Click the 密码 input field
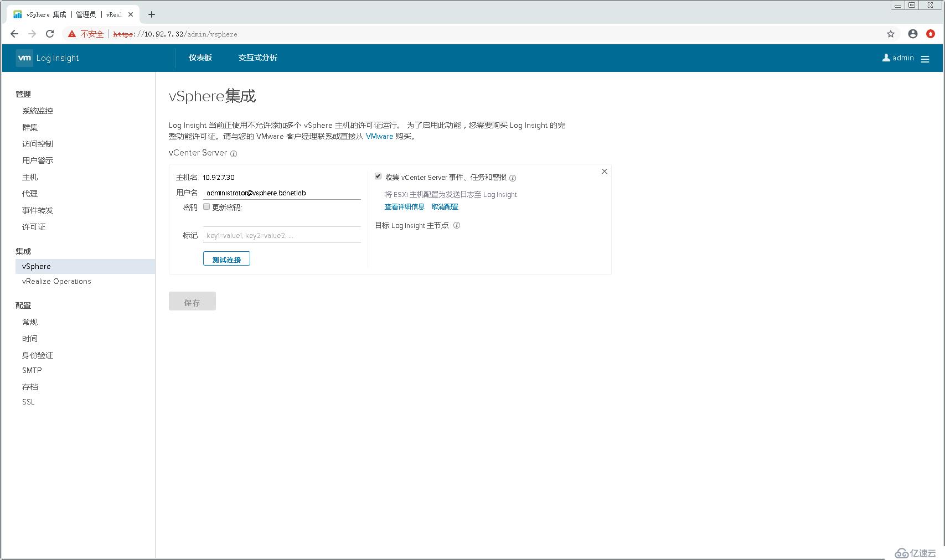 coord(282,220)
